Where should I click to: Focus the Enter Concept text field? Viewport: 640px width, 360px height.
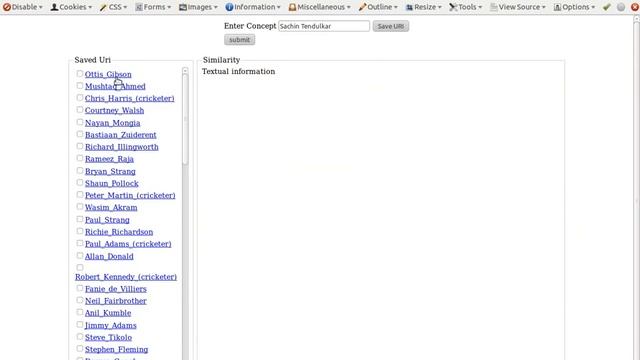click(x=324, y=26)
